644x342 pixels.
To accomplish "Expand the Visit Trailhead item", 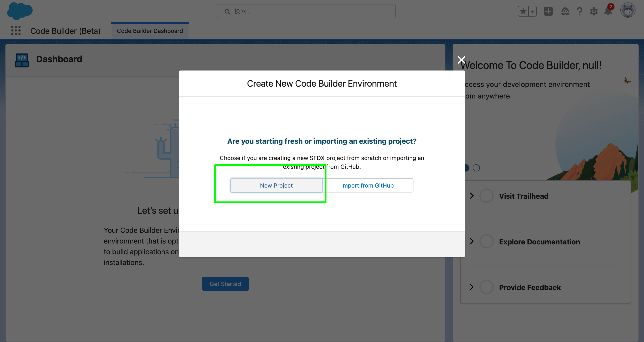I will pyautogui.click(x=472, y=196).
